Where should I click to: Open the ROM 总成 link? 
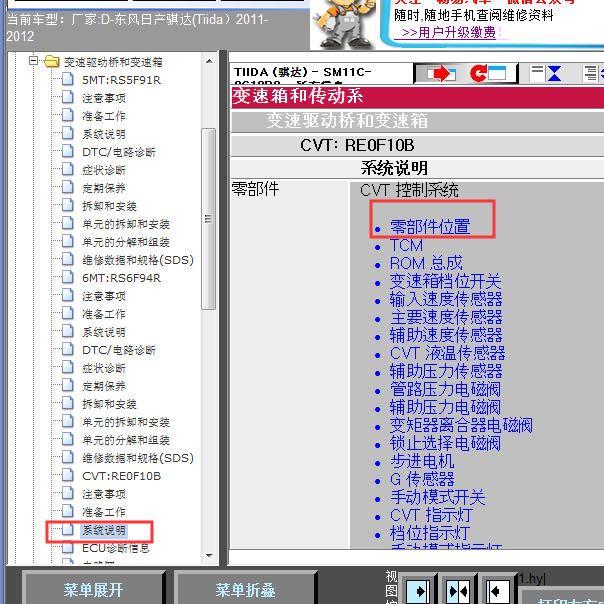(x=426, y=263)
